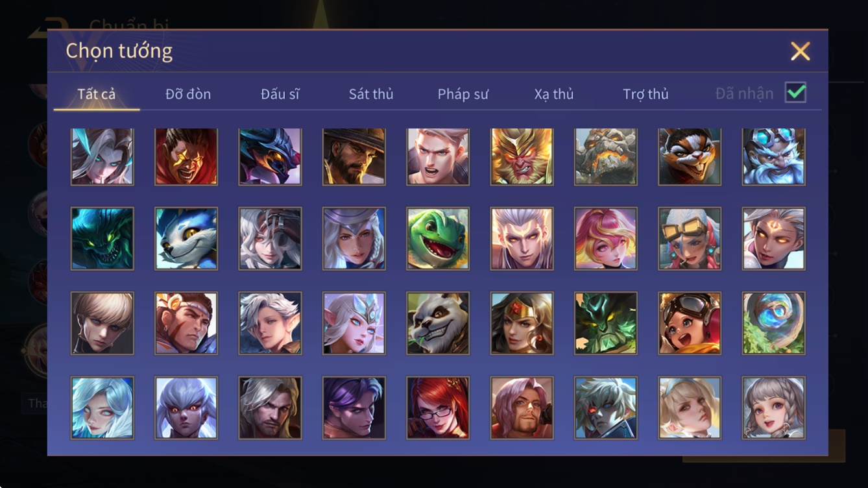Viewport: 868px width, 488px height.
Task: Select the blue fox hero portrait
Action: [x=186, y=238]
